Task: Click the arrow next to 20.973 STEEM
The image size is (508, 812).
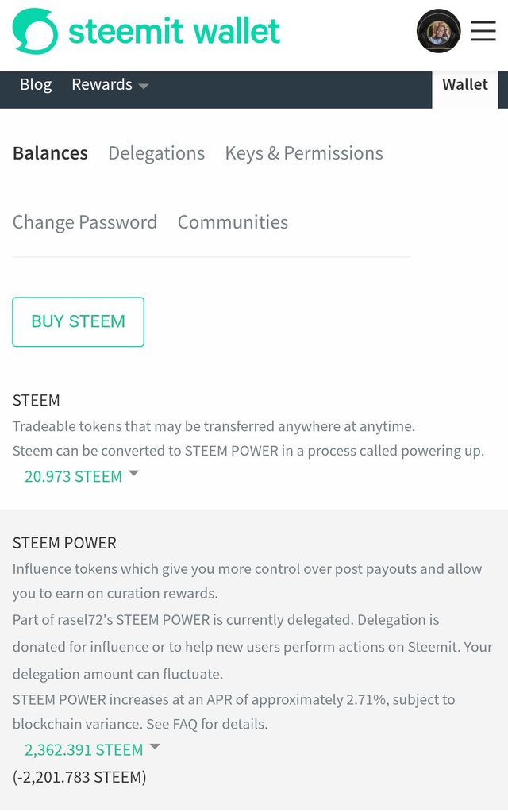Action: (x=133, y=473)
